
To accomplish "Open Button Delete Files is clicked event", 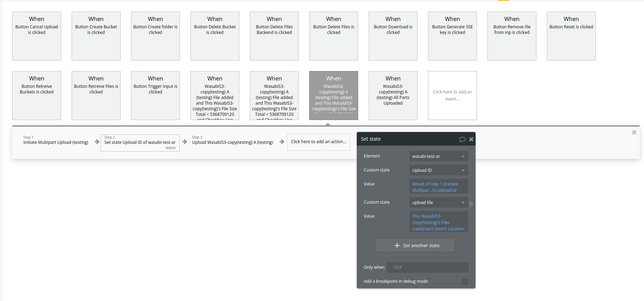I will coord(334,36).
